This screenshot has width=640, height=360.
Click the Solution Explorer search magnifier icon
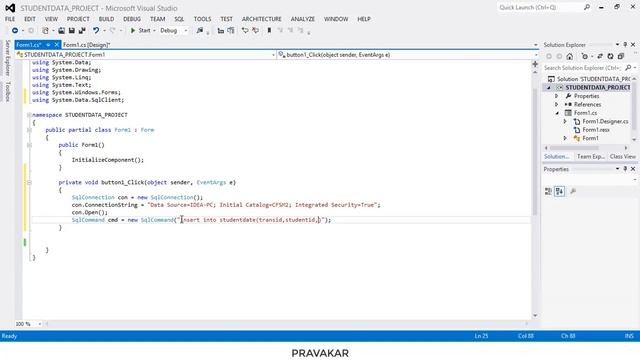click(628, 68)
